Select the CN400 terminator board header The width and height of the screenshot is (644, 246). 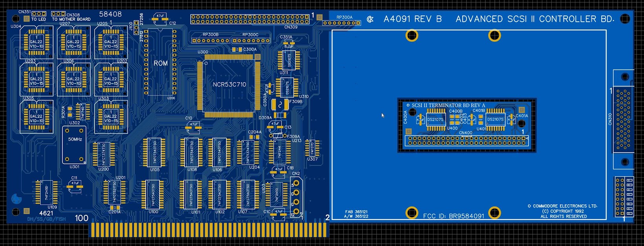tap(466, 141)
